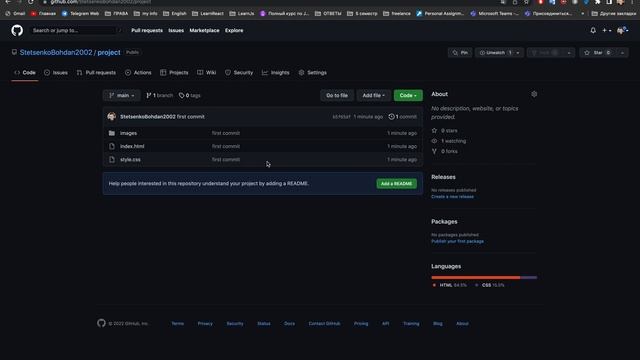Image resolution: width=640 pixels, height=360 pixels.
Task: Open the user avatar menu
Action: point(622,30)
